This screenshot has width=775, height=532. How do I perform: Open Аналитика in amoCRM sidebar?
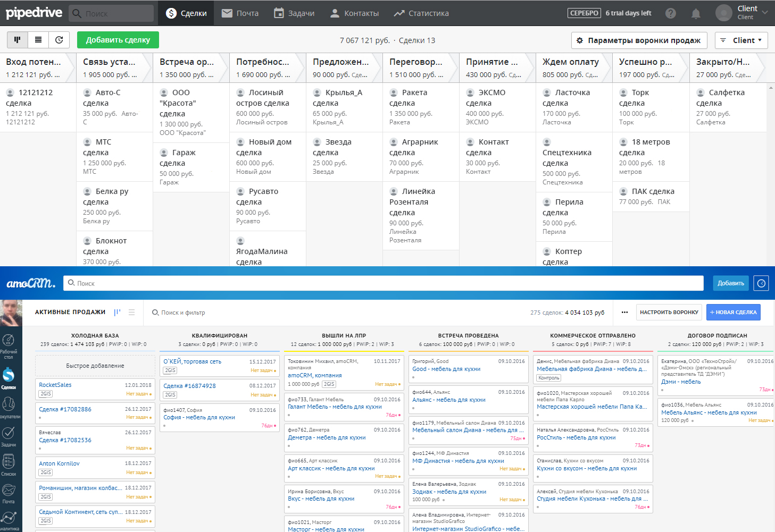(x=9, y=521)
